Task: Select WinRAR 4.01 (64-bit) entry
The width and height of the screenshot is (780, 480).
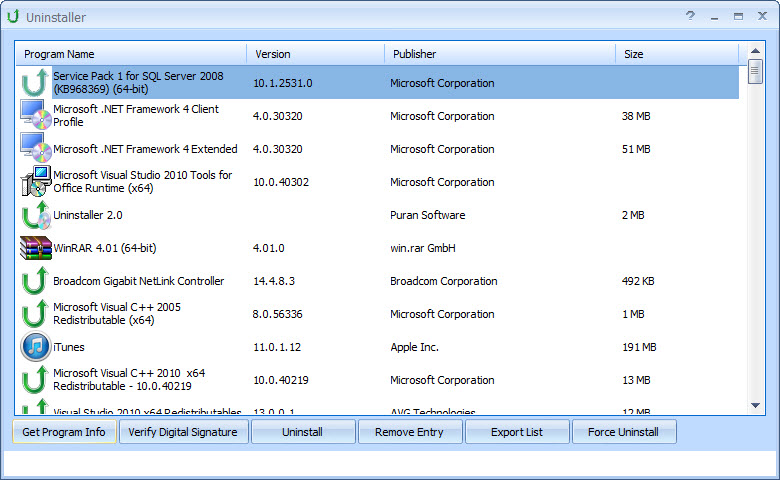Action: [104, 248]
